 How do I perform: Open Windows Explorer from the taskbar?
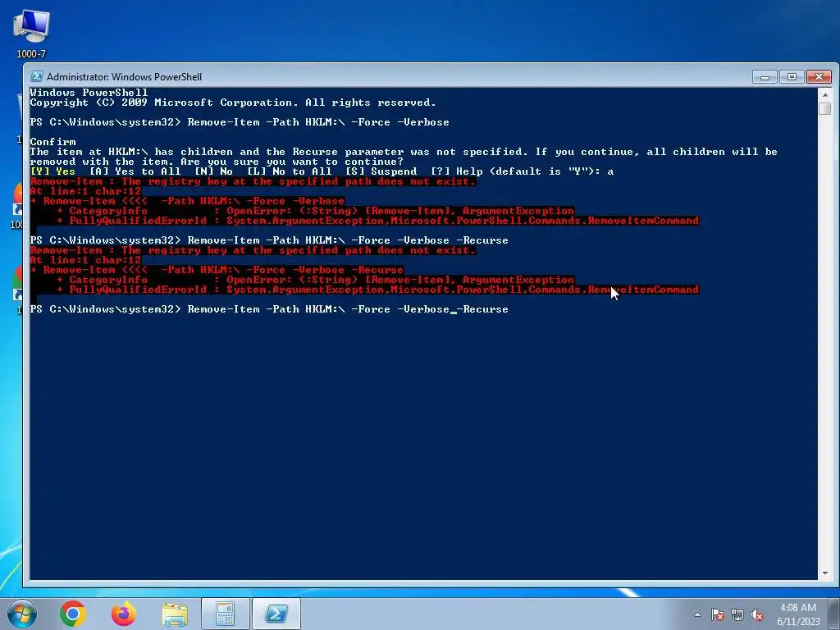pos(175,614)
